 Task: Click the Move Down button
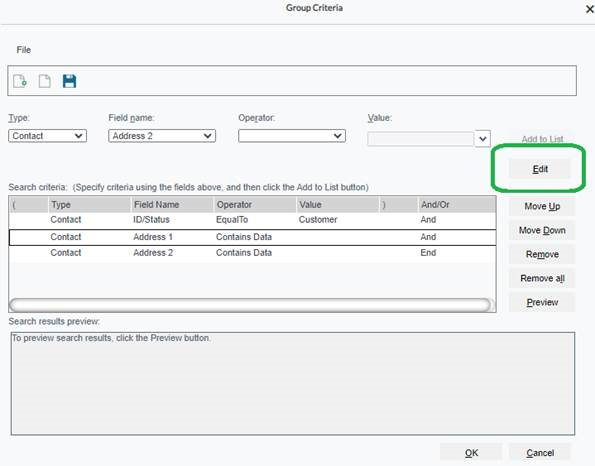(x=542, y=230)
